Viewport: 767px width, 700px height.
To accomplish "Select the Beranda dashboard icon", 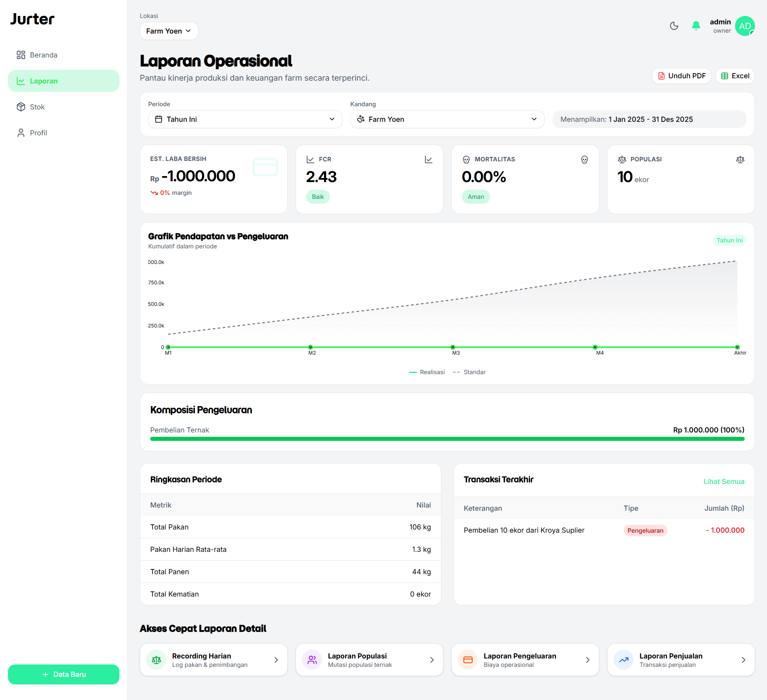I will 21,55.
